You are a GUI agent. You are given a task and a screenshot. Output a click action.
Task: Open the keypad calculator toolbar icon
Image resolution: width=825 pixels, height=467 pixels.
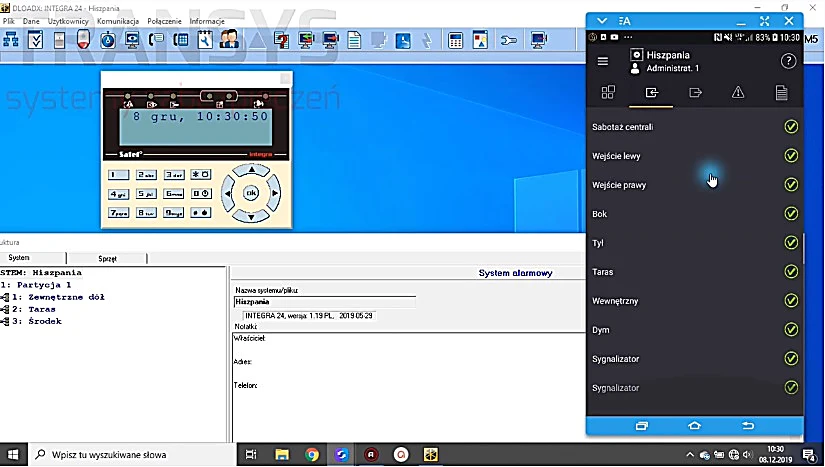455,40
